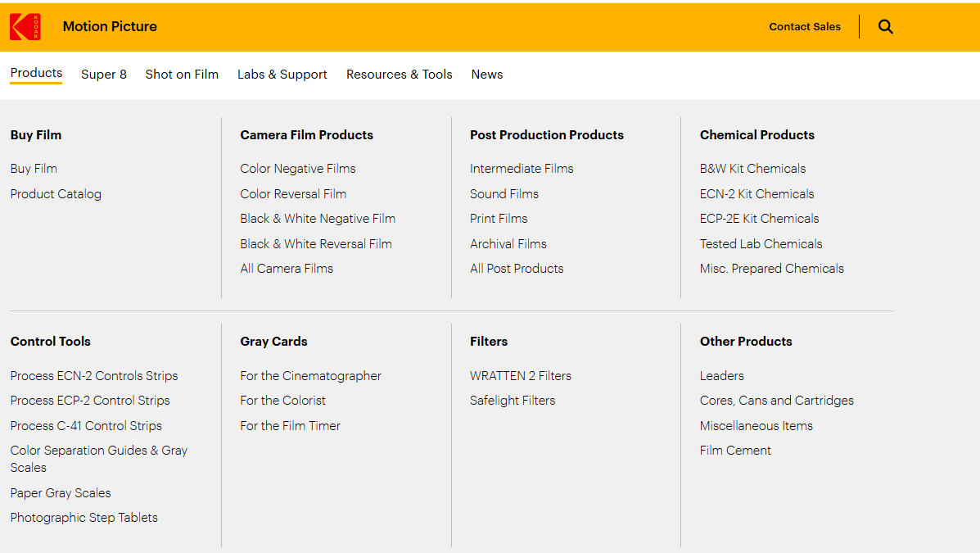Open the Products menu tab
The width and height of the screenshot is (980, 553).
(x=36, y=73)
